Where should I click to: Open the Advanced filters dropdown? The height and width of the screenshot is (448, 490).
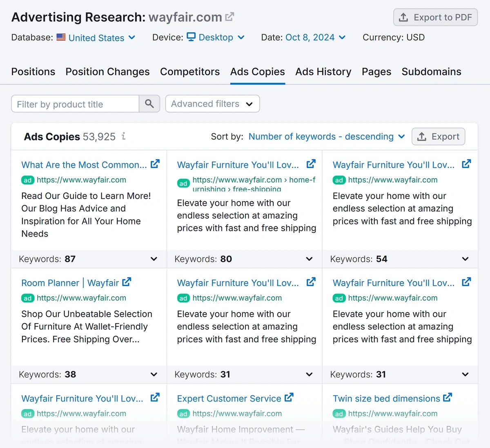click(x=212, y=104)
